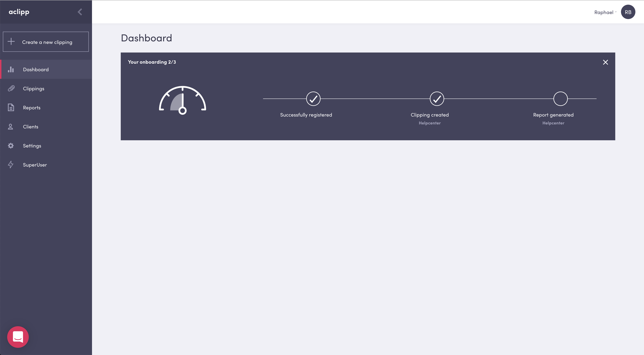The width and height of the screenshot is (644, 355).
Task: Click the Reports document icon
Action: (x=11, y=108)
